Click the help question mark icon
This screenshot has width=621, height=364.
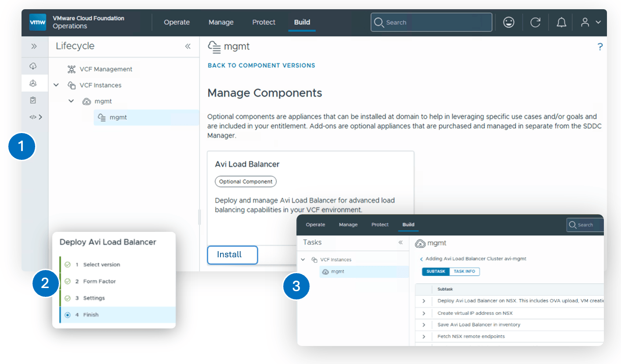click(600, 47)
